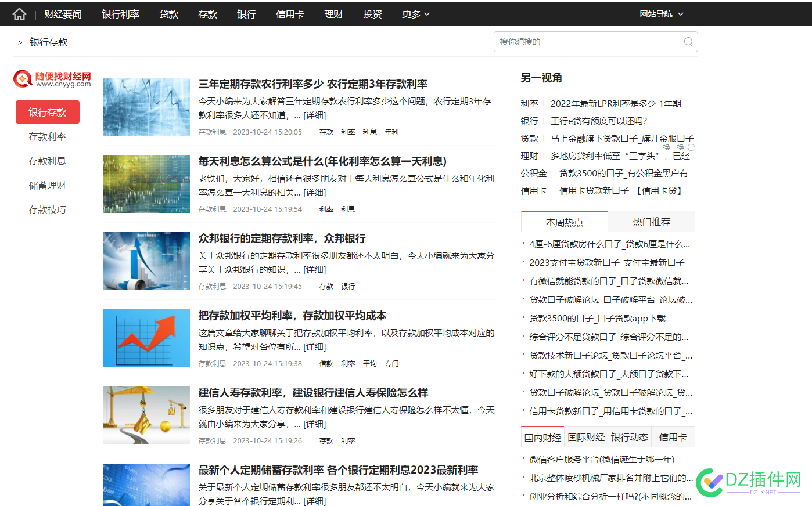812x506 pixels.
Task: Select 银行利率 navigation item
Action: click(x=120, y=14)
